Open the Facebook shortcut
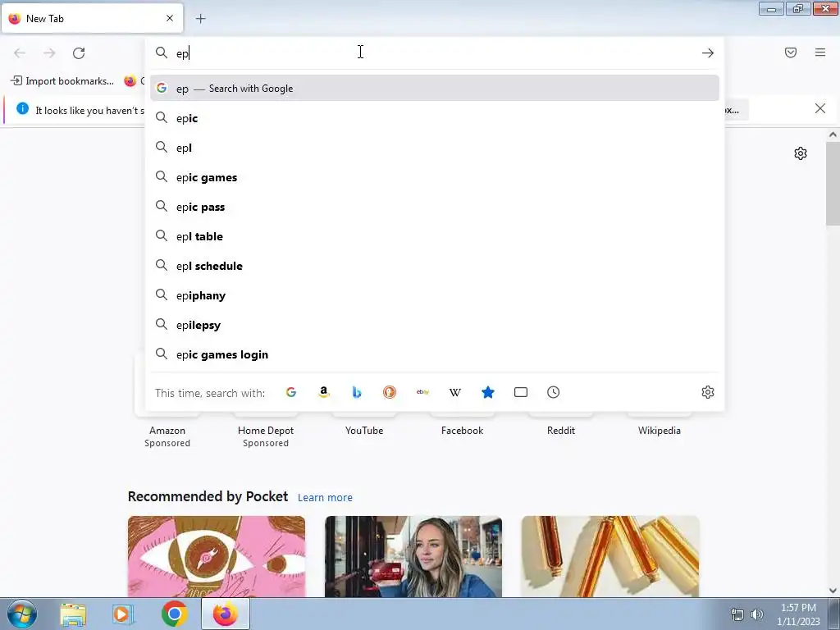The width and height of the screenshot is (840, 630). 463,430
